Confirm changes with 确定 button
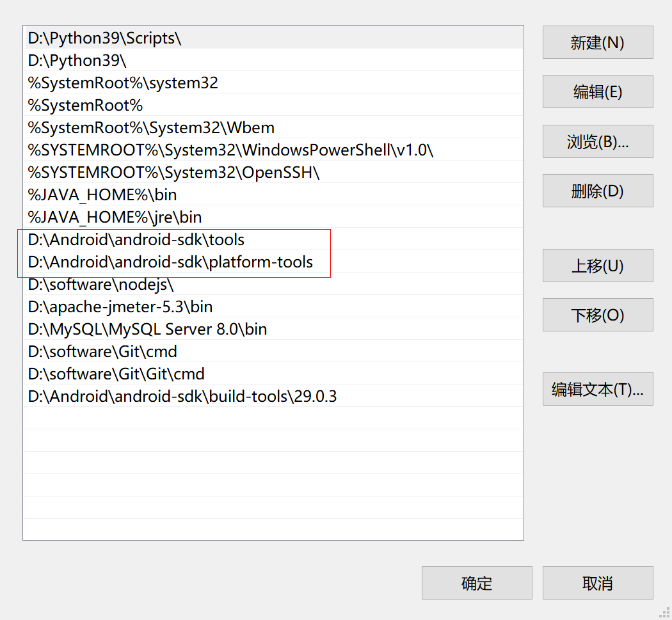 tap(477, 583)
